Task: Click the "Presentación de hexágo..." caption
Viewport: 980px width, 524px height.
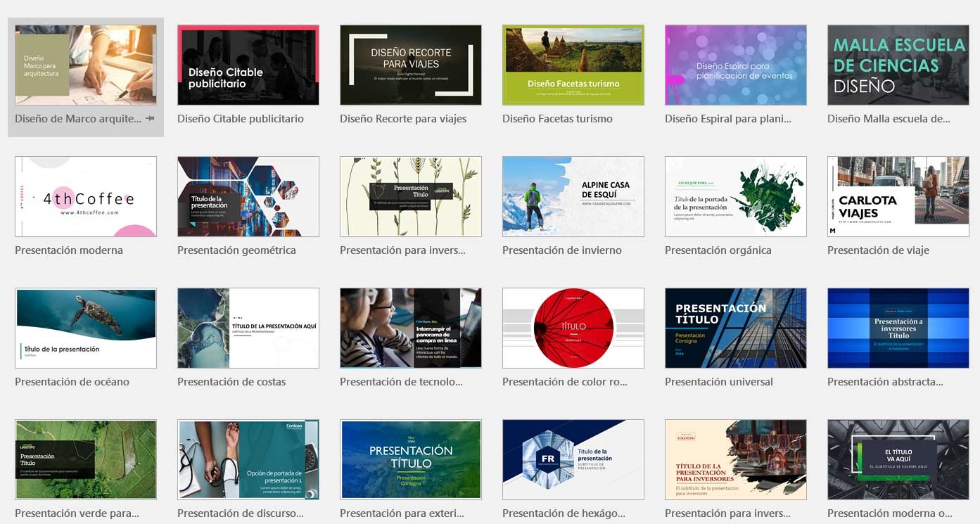Action: click(x=564, y=513)
